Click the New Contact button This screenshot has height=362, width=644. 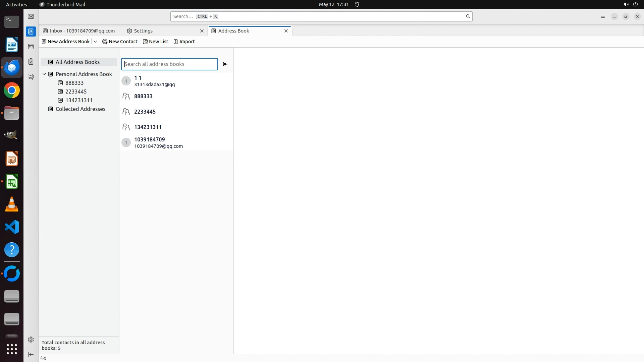pyautogui.click(x=120, y=42)
